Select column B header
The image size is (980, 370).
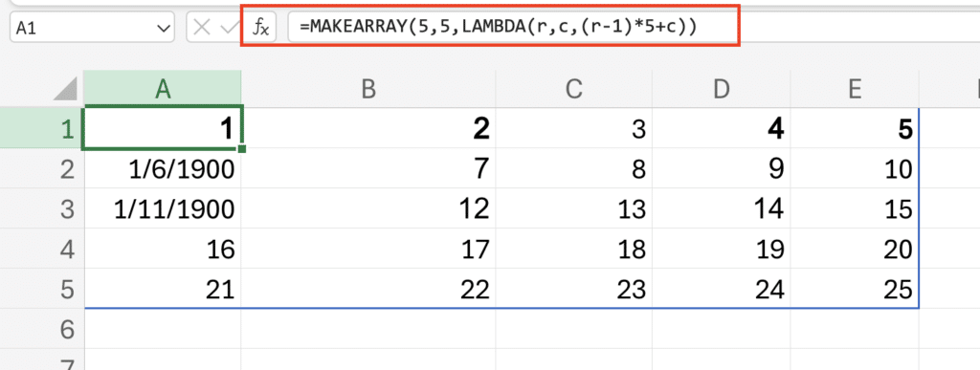368,88
